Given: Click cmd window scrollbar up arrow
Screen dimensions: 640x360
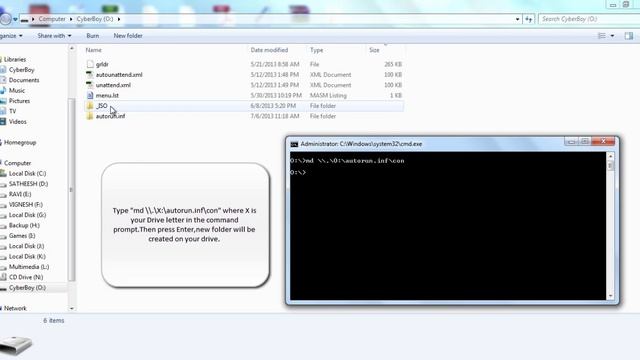Looking at the screenshot, I should [x=611, y=156].
